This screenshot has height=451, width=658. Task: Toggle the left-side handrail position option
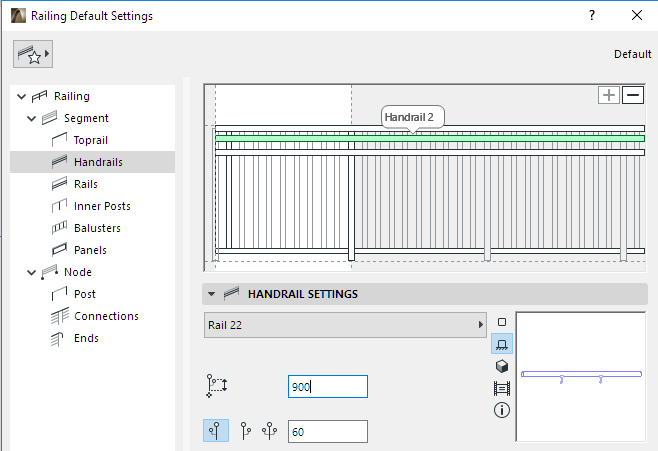tap(216, 431)
